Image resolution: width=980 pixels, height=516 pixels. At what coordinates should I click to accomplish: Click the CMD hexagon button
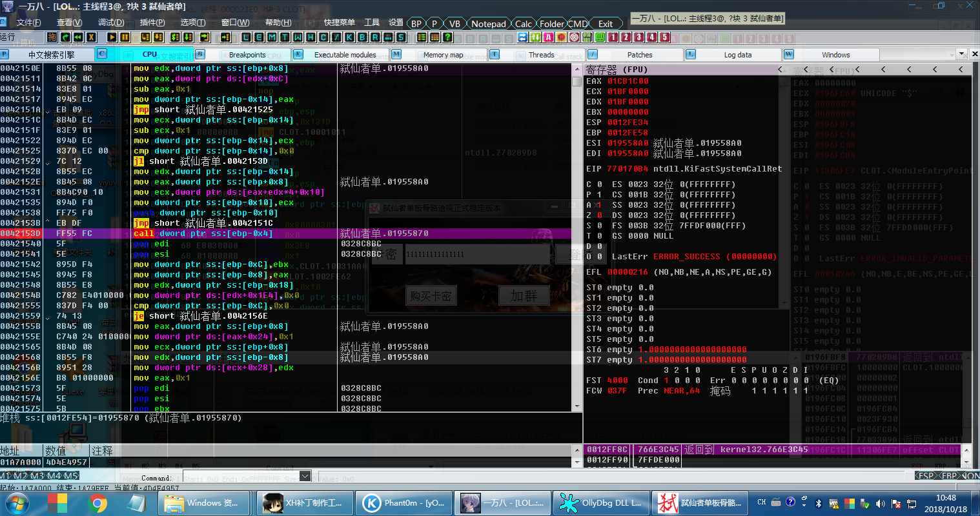tap(578, 24)
